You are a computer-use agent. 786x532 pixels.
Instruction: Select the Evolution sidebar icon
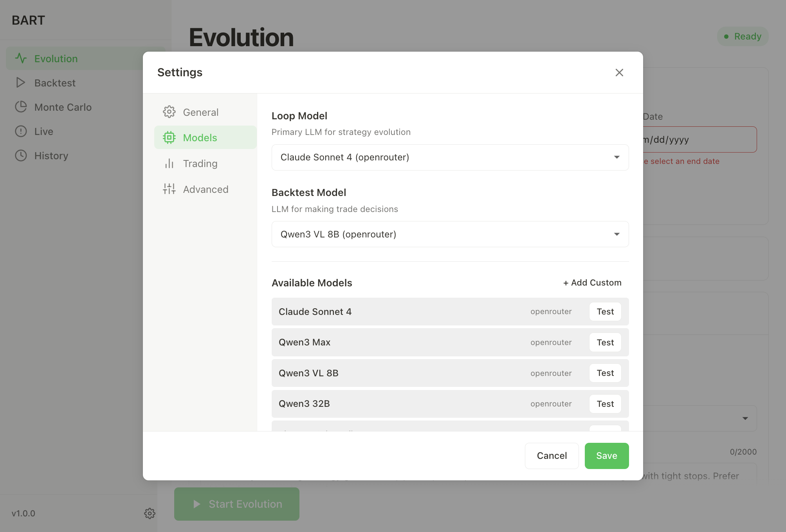tap(21, 58)
